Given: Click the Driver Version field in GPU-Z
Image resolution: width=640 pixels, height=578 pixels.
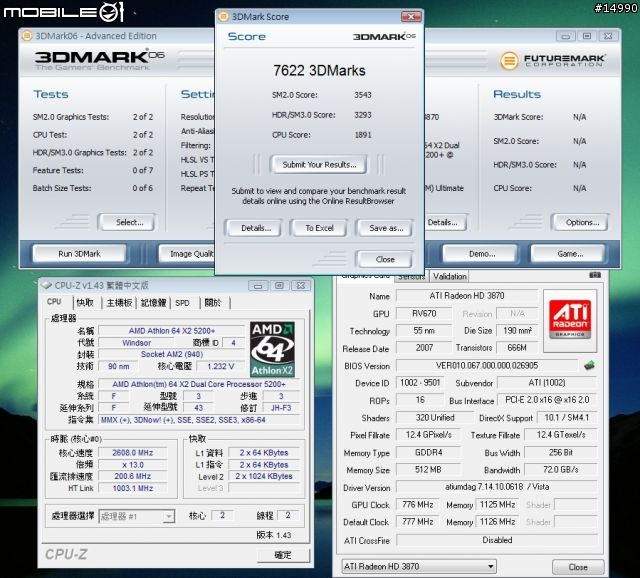Looking at the screenshot, I should [497, 487].
